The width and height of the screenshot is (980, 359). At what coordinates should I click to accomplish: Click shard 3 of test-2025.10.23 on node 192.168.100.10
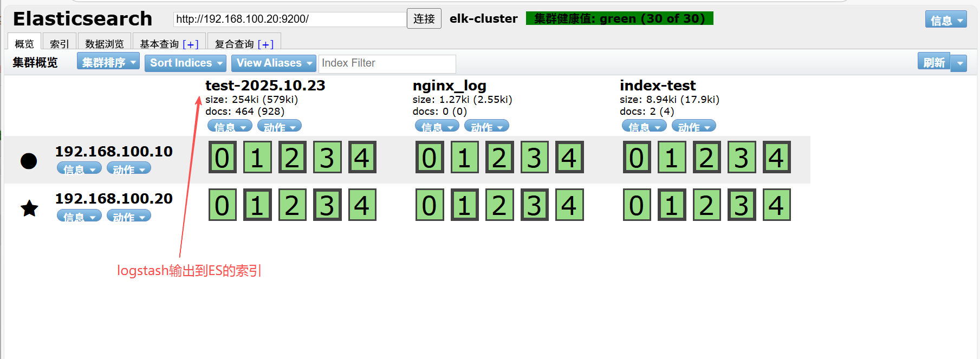327,157
